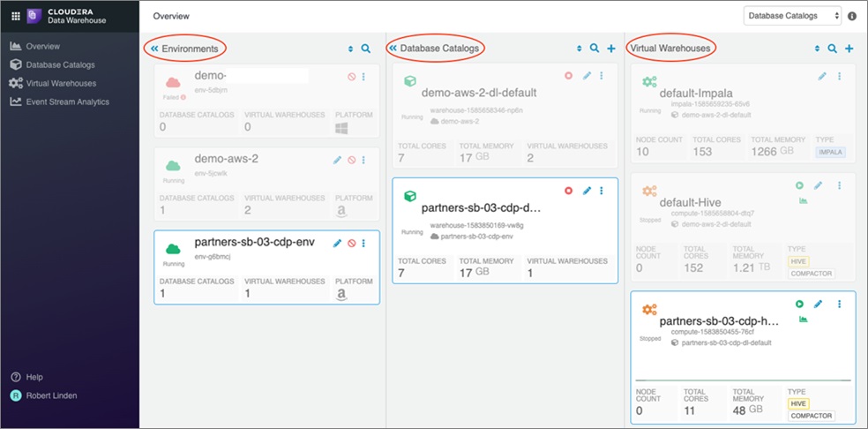Search within the Virtual Warehouses column
Viewport: 868px width, 429px height.
point(832,49)
